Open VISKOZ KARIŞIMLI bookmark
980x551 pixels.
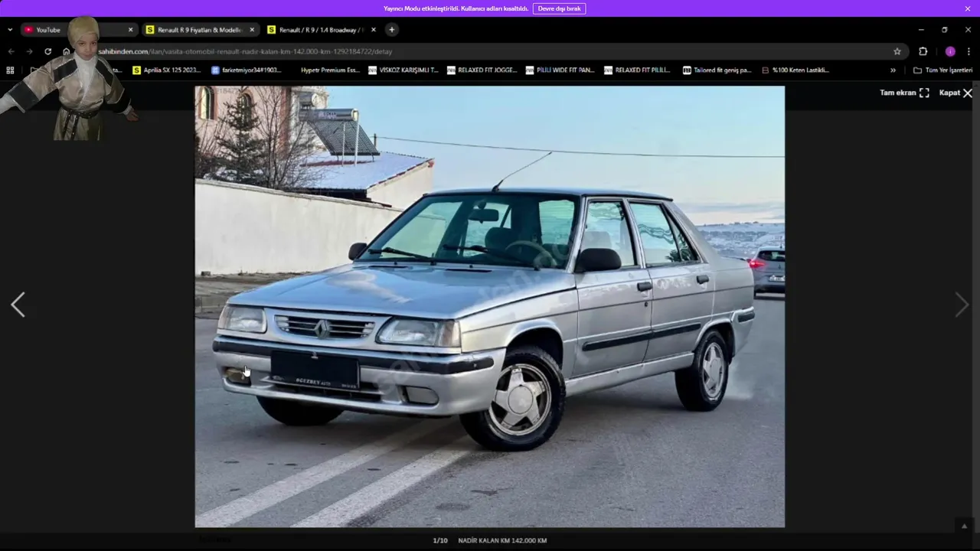tap(403, 70)
